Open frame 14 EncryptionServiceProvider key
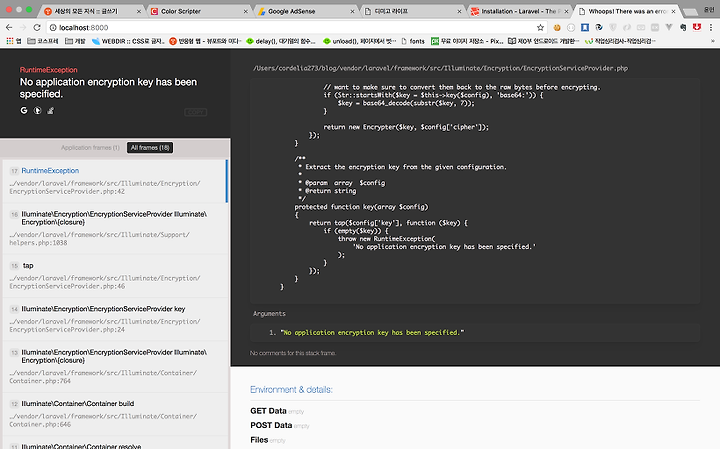 (x=113, y=319)
